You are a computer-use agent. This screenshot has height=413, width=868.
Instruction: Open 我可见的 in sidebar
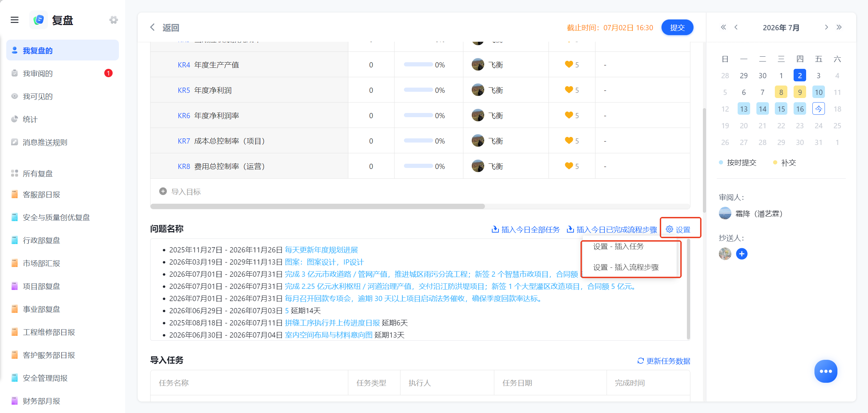(x=63, y=96)
